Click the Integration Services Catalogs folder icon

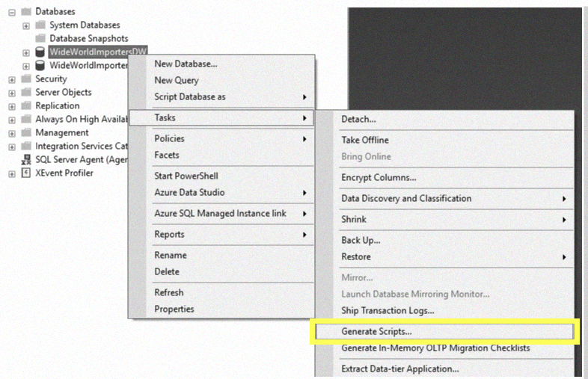(26, 146)
